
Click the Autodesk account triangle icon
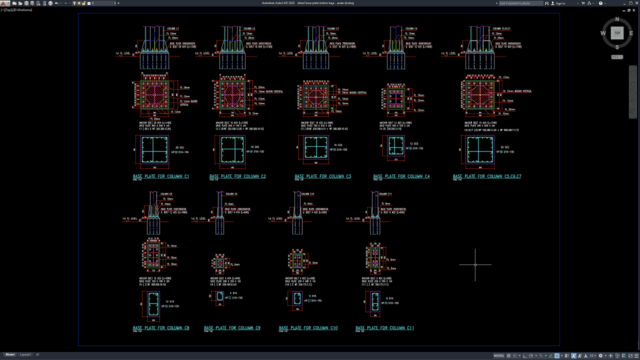589,3
